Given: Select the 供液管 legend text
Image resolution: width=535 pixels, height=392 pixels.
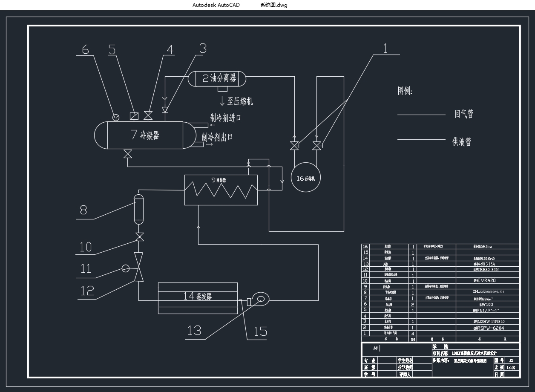Looking at the screenshot, I should [x=462, y=142].
